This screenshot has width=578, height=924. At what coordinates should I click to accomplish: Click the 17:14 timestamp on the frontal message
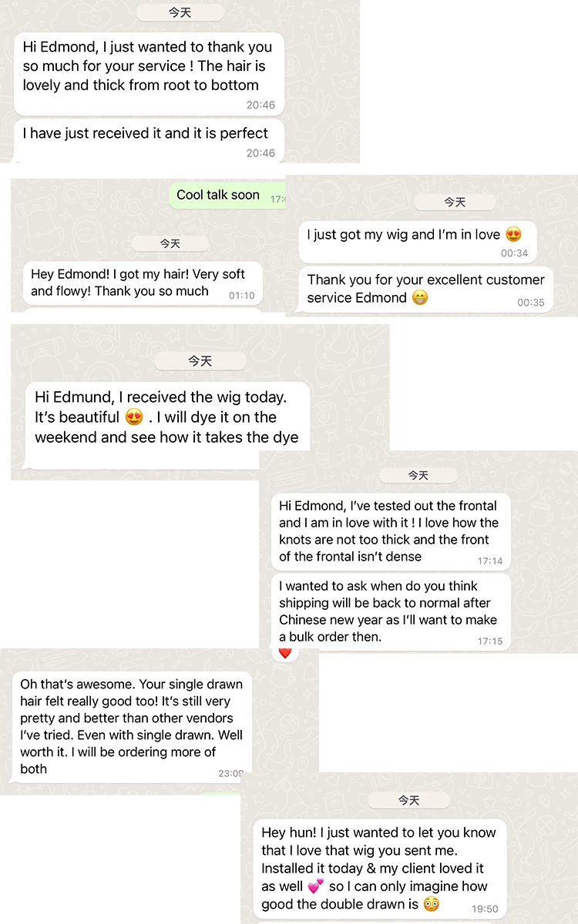tap(489, 561)
